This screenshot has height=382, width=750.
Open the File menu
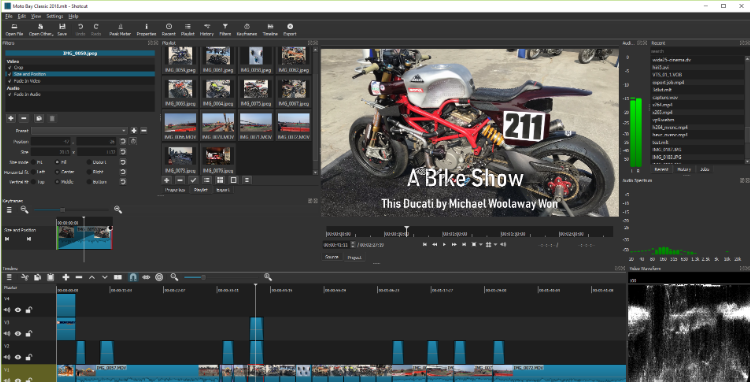[x=9, y=16]
